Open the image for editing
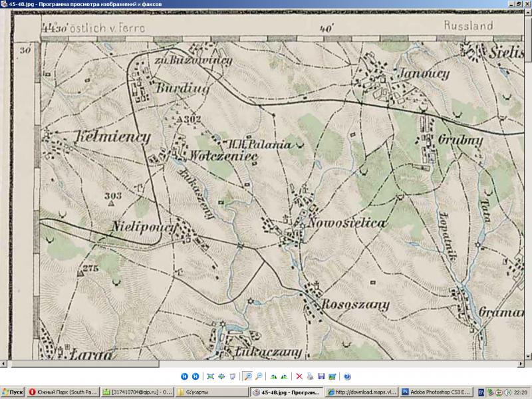 click(x=332, y=377)
